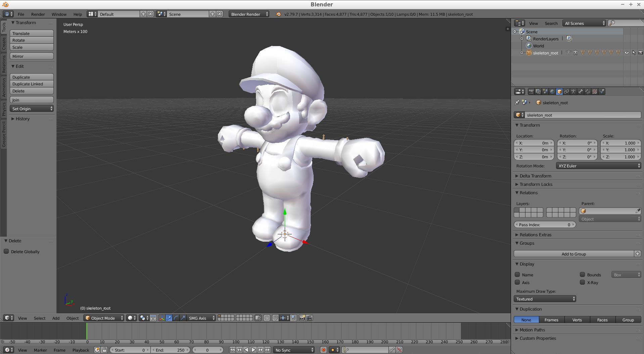644x354 pixels.
Task: Play the animation forward
Action: (254, 350)
